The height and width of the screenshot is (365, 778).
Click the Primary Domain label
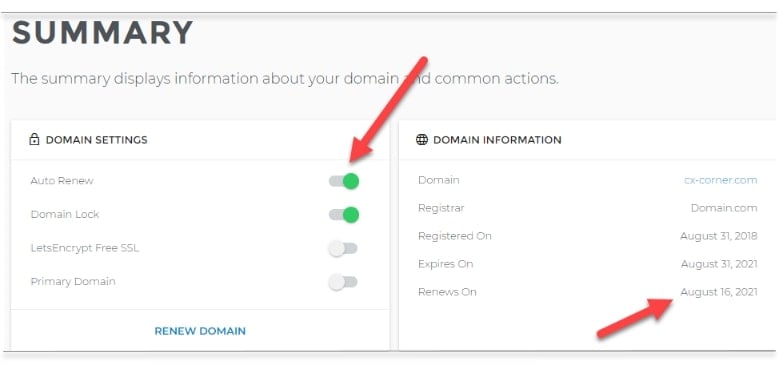click(73, 281)
